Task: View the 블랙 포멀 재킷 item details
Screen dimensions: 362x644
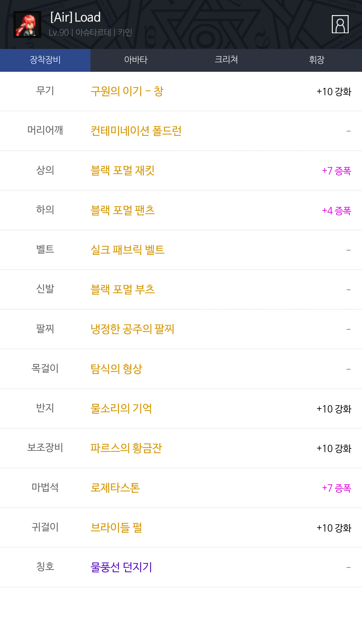Action: pyautogui.click(x=122, y=170)
